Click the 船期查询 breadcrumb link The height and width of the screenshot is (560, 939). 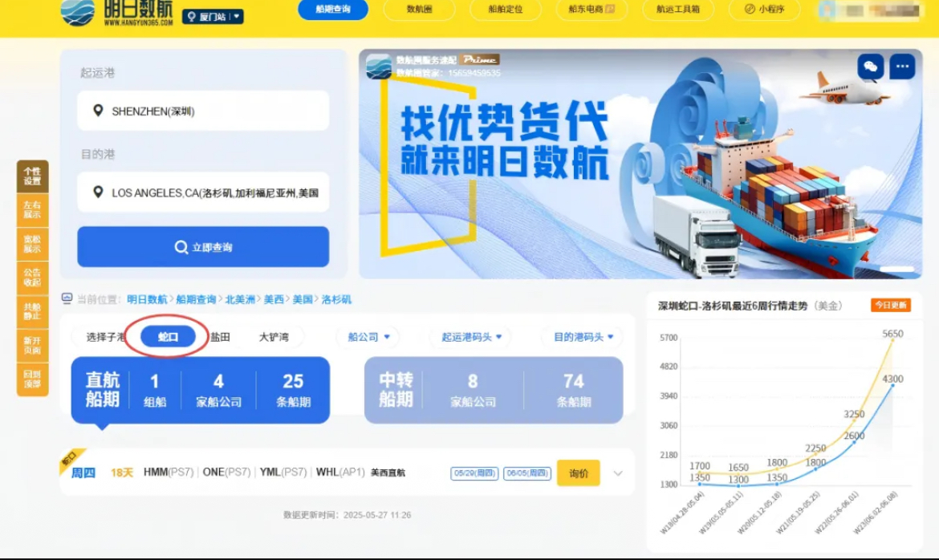point(196,299)
